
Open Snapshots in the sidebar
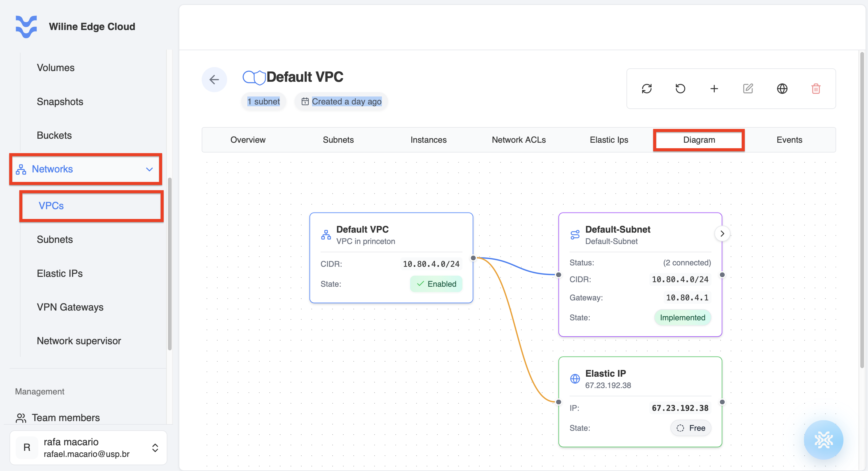click(x=60, y=102)
